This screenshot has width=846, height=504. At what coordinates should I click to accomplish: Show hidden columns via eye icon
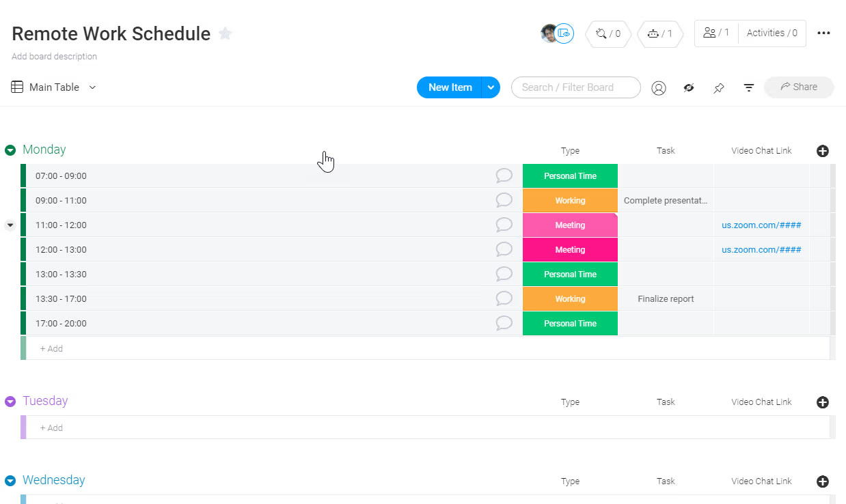click(689, 87)
